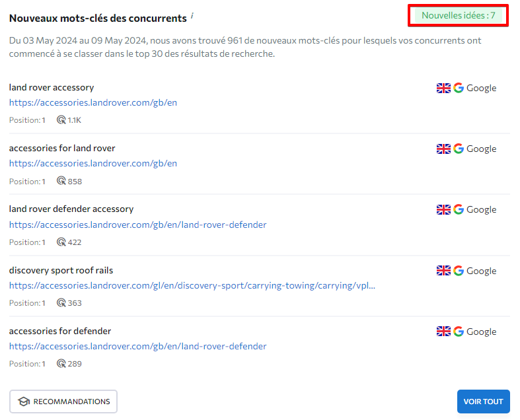The height and width of the screenshot is (420, 520).
Task: Click the 1.1K clicks value
Action: [74, 120]
